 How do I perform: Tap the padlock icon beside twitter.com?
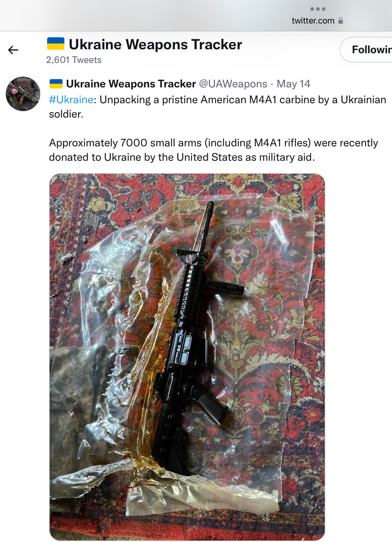[341, 21]
